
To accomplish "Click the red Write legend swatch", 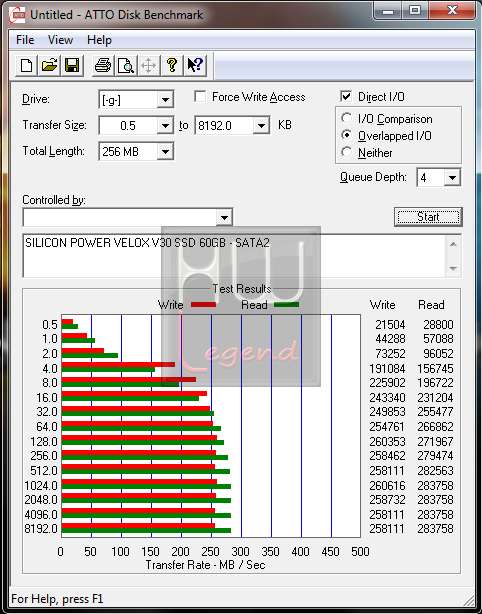I will 203,305.
